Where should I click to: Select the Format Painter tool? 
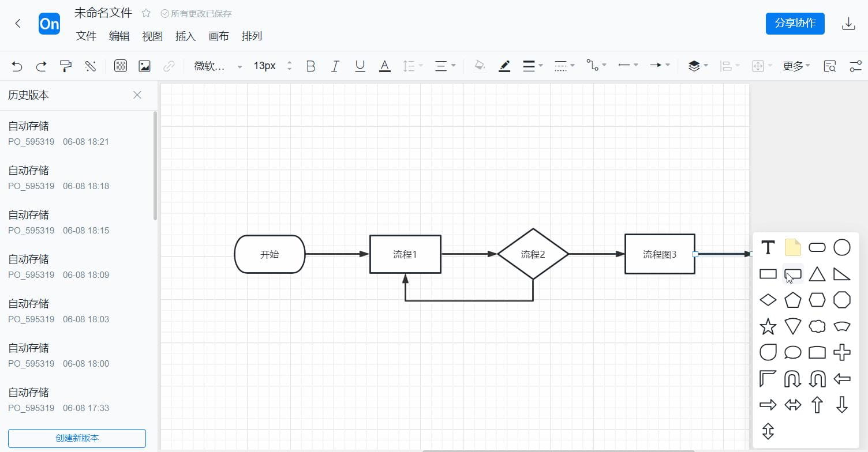point(66,66)
